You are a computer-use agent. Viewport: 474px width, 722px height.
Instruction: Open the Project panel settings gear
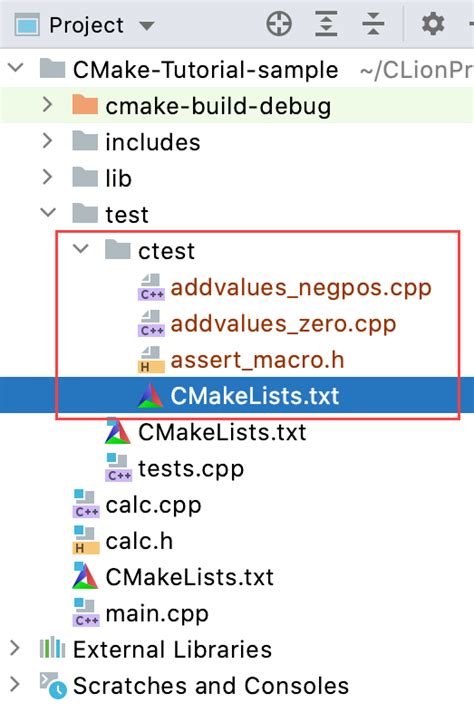pyautogui.click(x=433, y=24)
